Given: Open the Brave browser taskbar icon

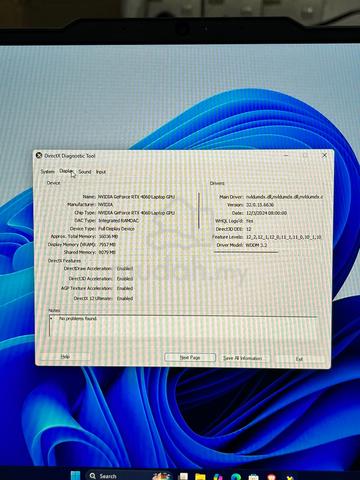Looking at the screenshot, I should pyautogui.click(x=271, y=477).
